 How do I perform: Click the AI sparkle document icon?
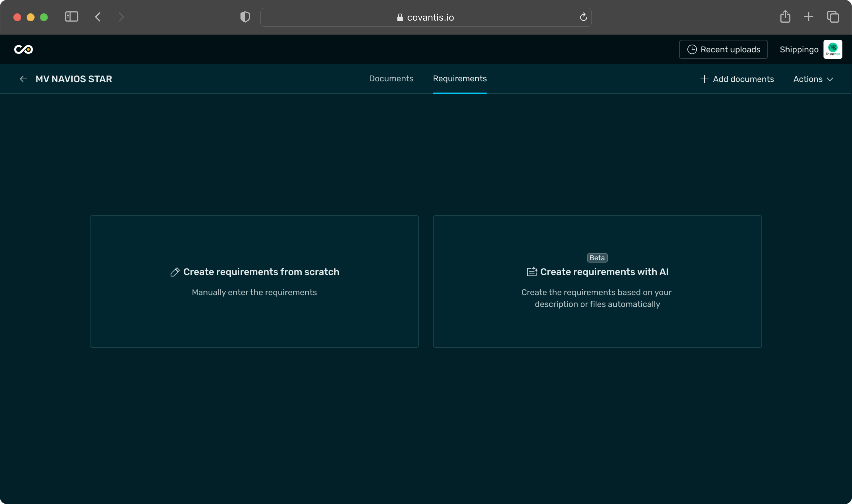pyautogui.click(x=532, y=272)
